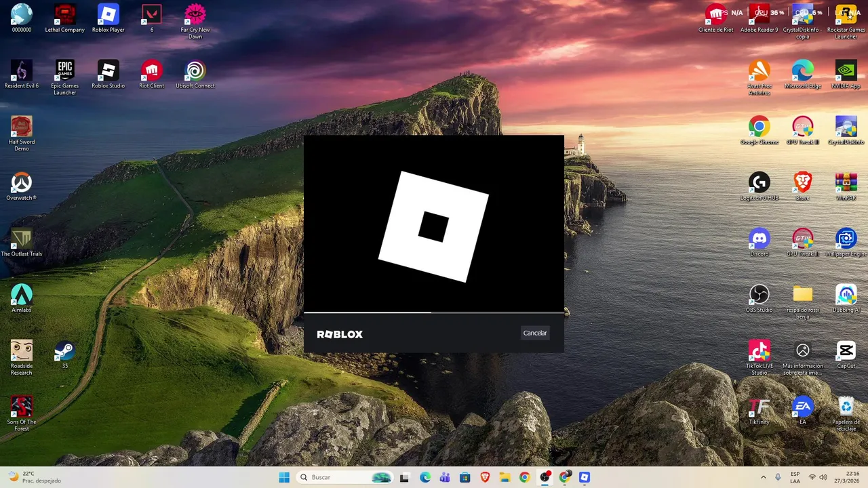Screen dimensions: 868x488
Task: Select the Adobe Reader 9 desktop icon
Action: coord(759,18)
